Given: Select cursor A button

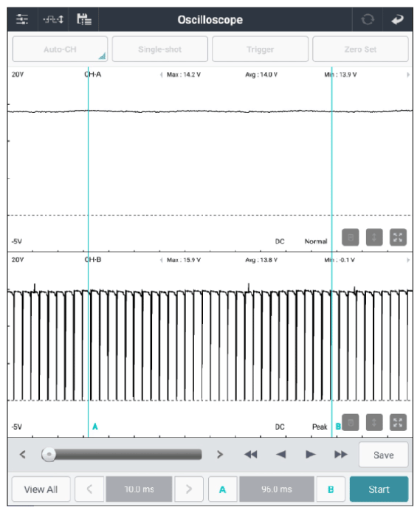Looking at the screenshot, I should tap(222, 489).
